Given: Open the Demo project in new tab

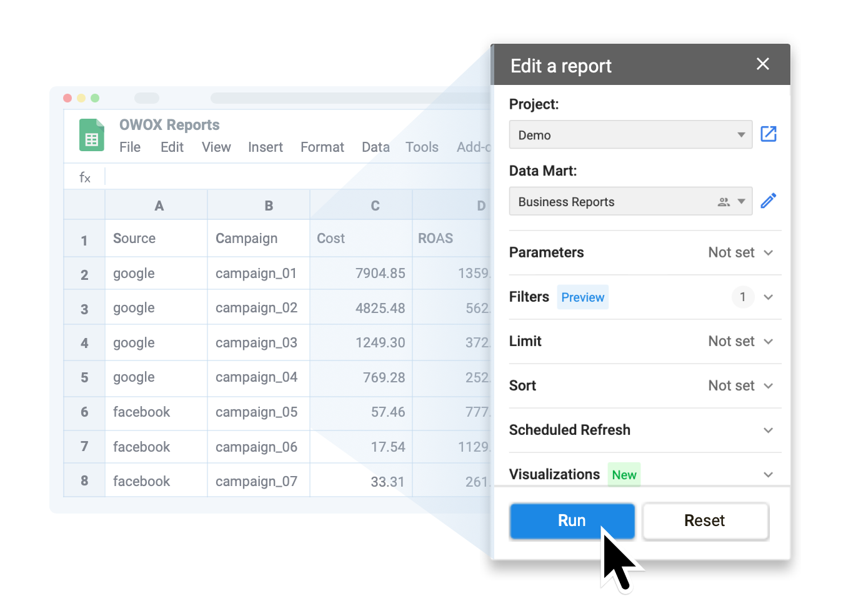Looking at the screenshot, I should point(769,134).
